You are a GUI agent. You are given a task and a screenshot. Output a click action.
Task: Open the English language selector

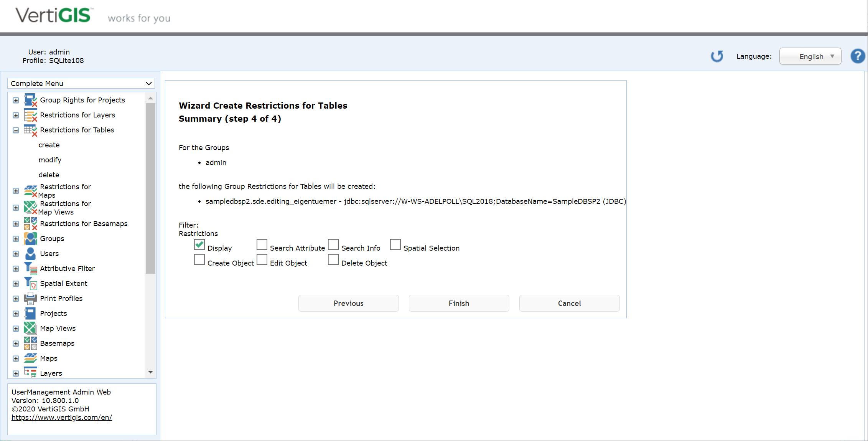(810, 56)
